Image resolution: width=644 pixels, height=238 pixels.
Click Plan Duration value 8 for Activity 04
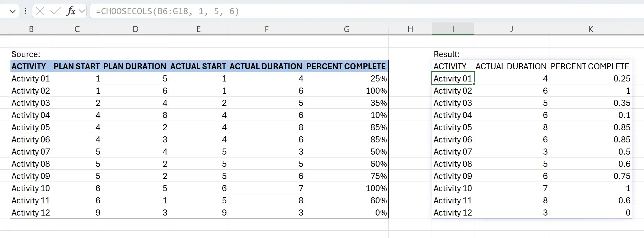135,115
